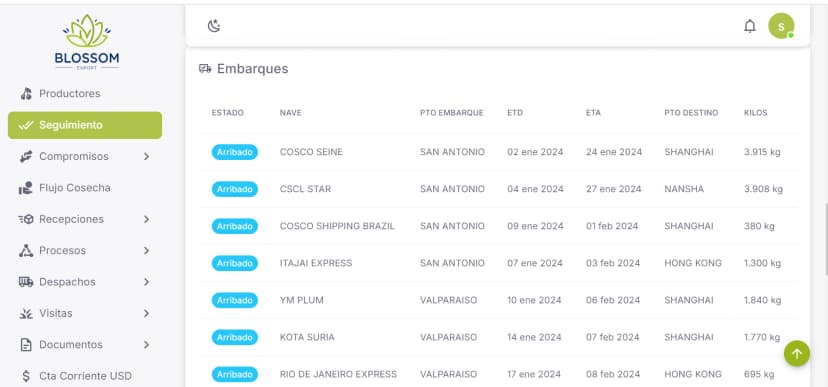828x387 pixels.
Task: Click Arribado badge for ITAJAI EXPRESS
Action: click(x=235, y=263)
